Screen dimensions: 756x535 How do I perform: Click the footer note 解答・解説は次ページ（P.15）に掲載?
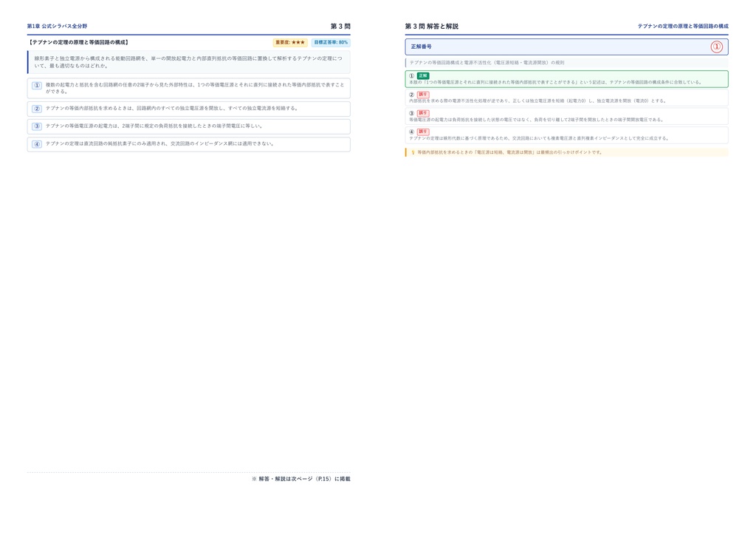pyautogui.click(x=301, y=479)
